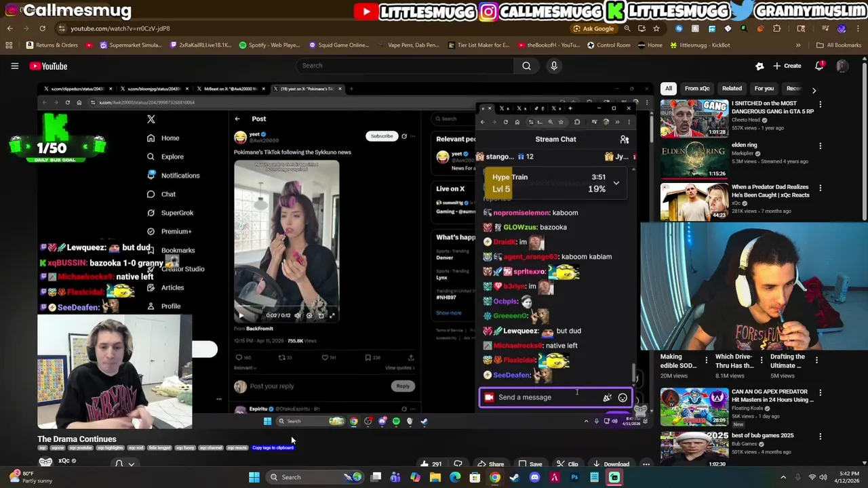Download the video with the Download button
This screenshot has height=488, width=868.
tap(610, 464)
